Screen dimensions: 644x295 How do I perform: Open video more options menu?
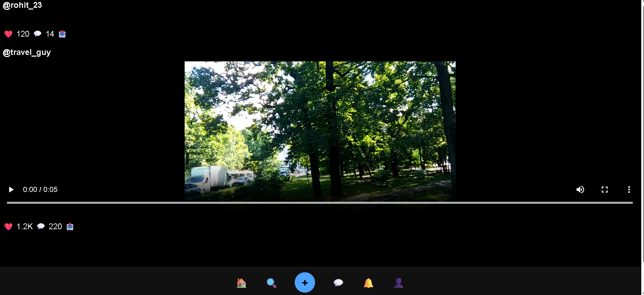(x=629, y=190)
